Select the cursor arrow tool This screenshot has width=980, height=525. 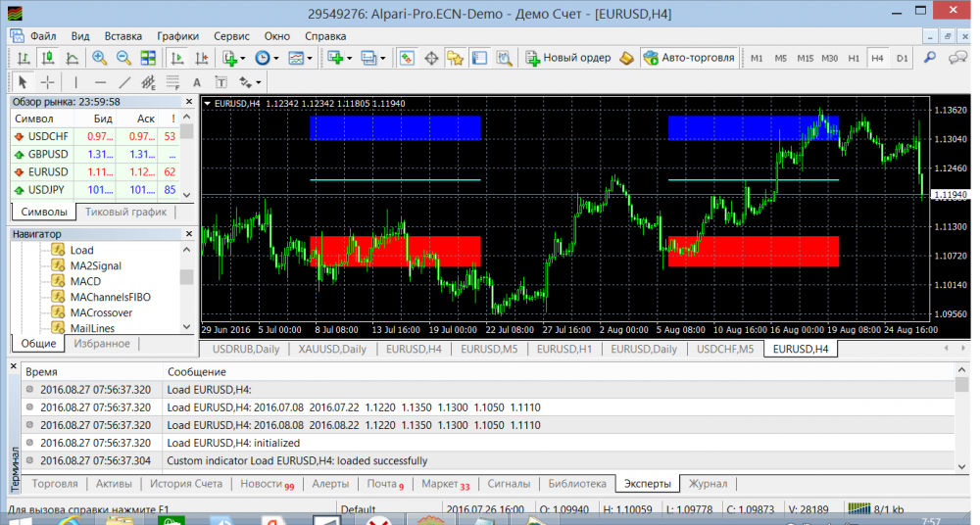(x=24, y=82)
